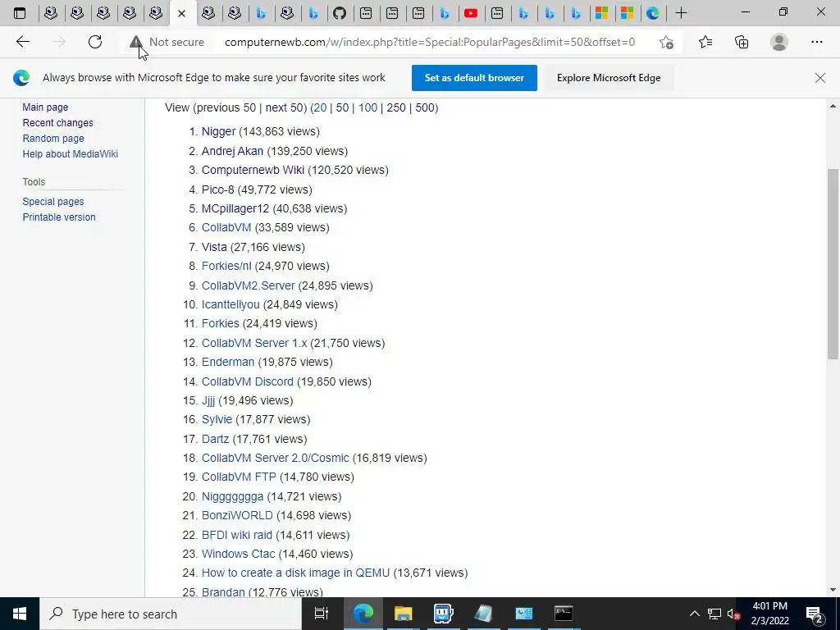Viewport: 840px width, 630px height.
Task: Click the Not secure warning icon
Action: [x=136, y=42]
